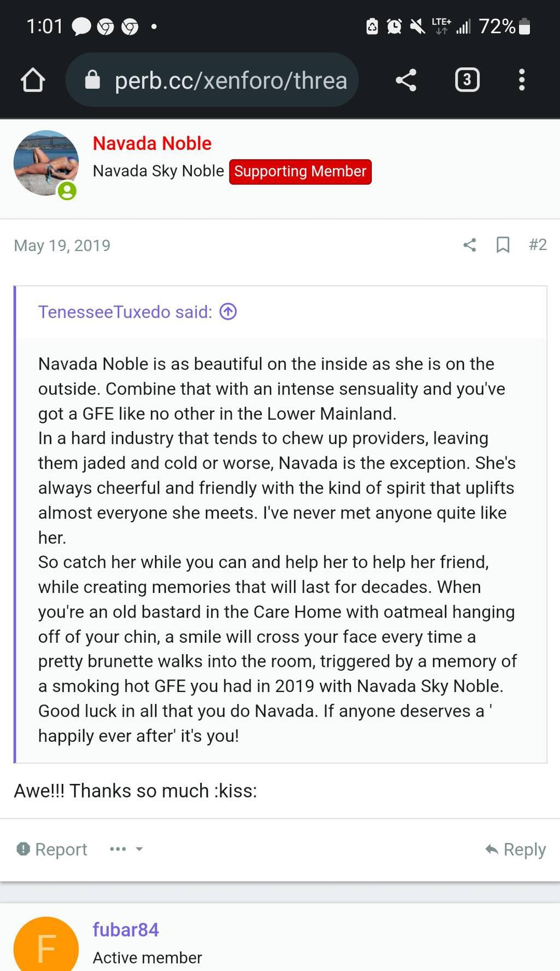Open Navada Noble's profile picture

46,163
